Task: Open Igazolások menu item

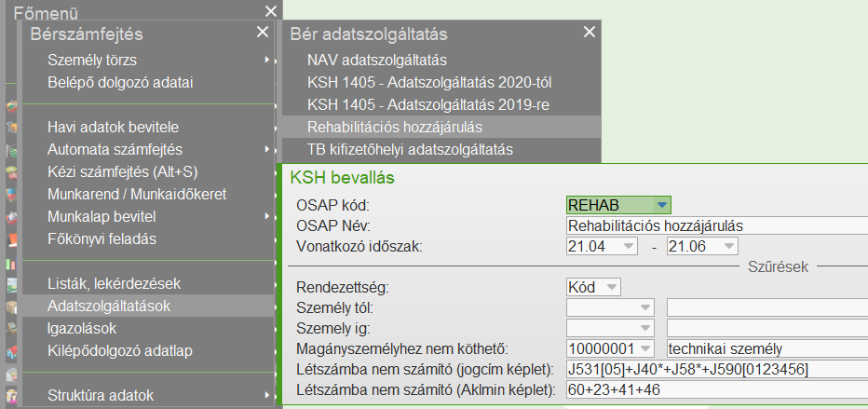Action: click(x=147, y=329)
